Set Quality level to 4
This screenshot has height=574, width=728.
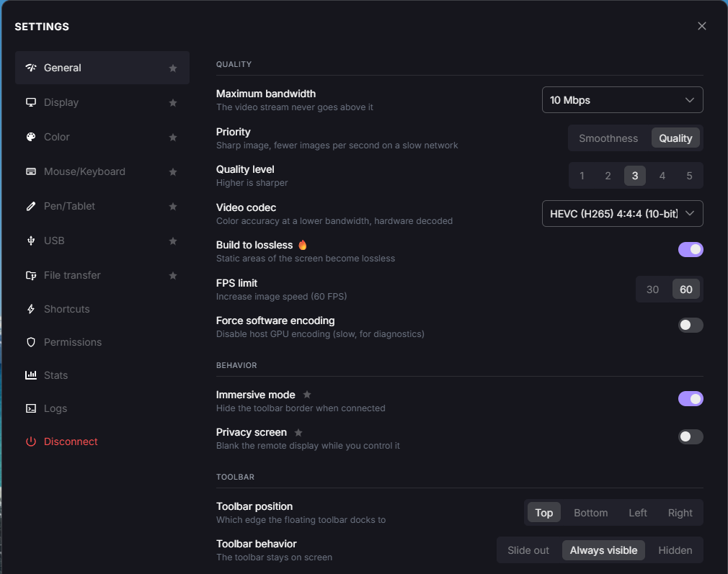[662, 176]
